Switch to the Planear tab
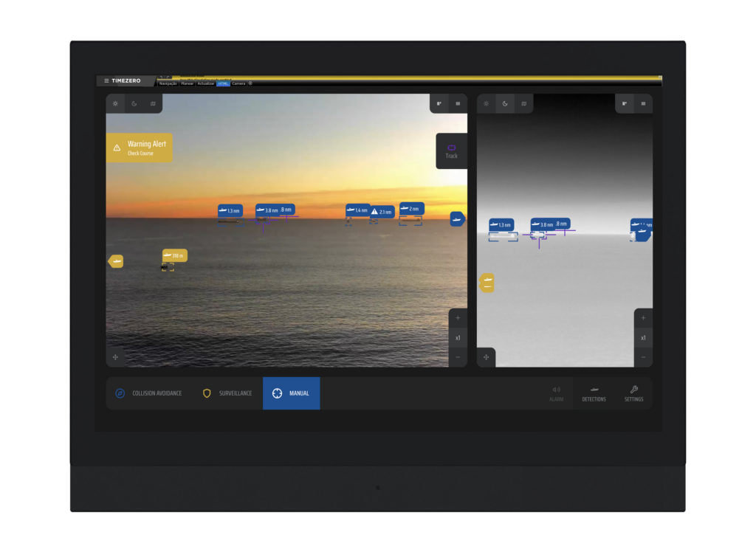This screenshot has height=552, width=756. (187, 84)
